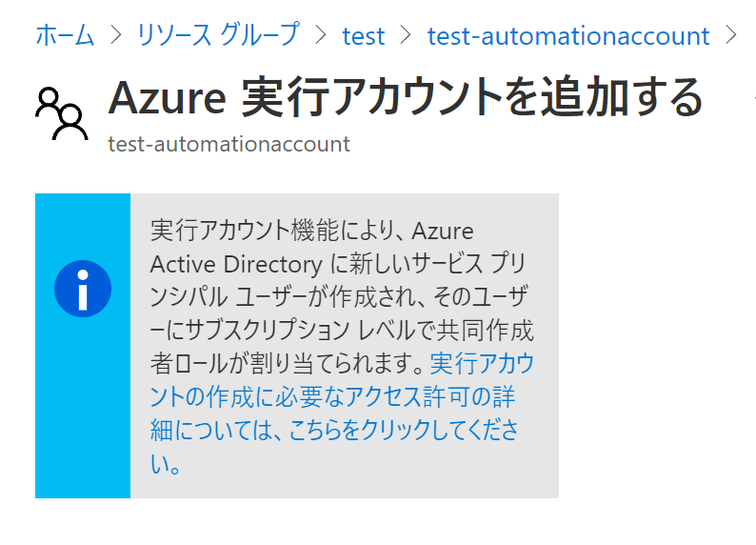Click the chevron after リソース グループ breadcrumb
Viewport: 756px width, 545px height.
pos(321,35)
